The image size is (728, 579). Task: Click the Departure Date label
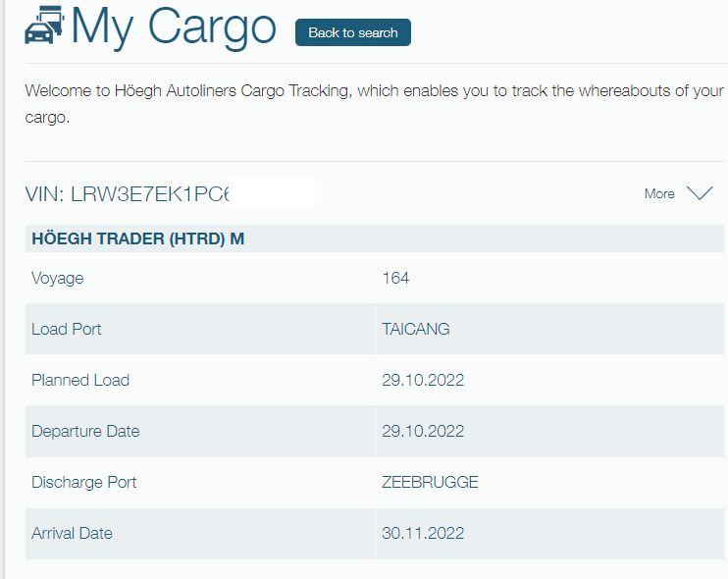tap(85, 432)
